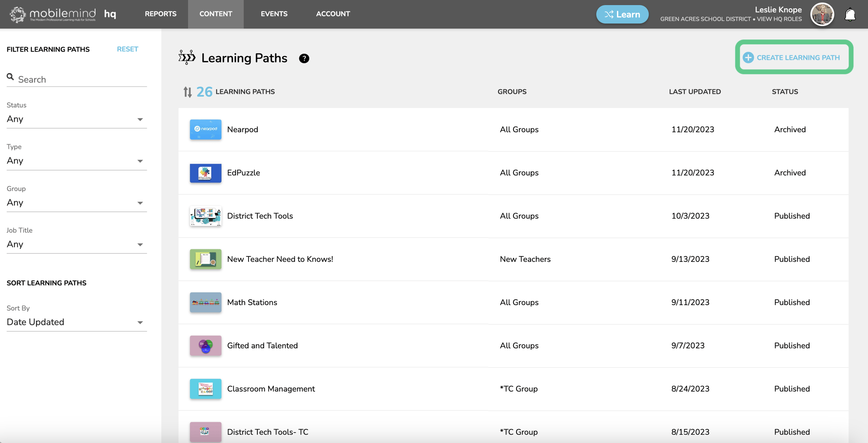Toggle the sort order arrows icon
Viewport: 868px width, 443px height.
[188, 92]
